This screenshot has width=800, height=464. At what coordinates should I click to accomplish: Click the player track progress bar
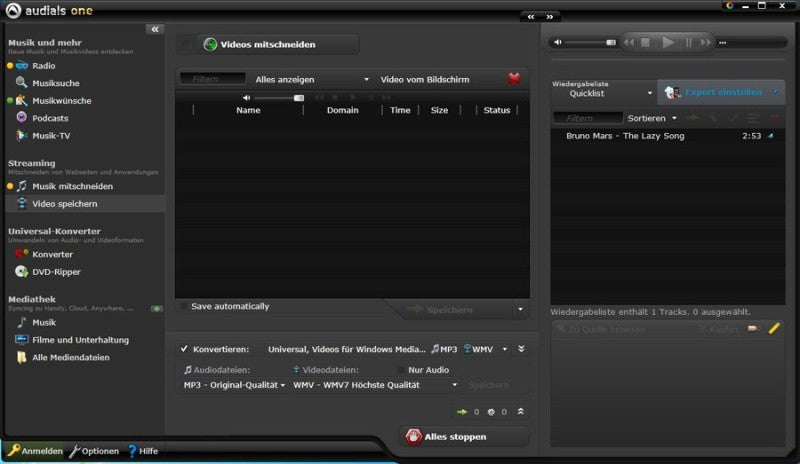(x=754, y=43)
